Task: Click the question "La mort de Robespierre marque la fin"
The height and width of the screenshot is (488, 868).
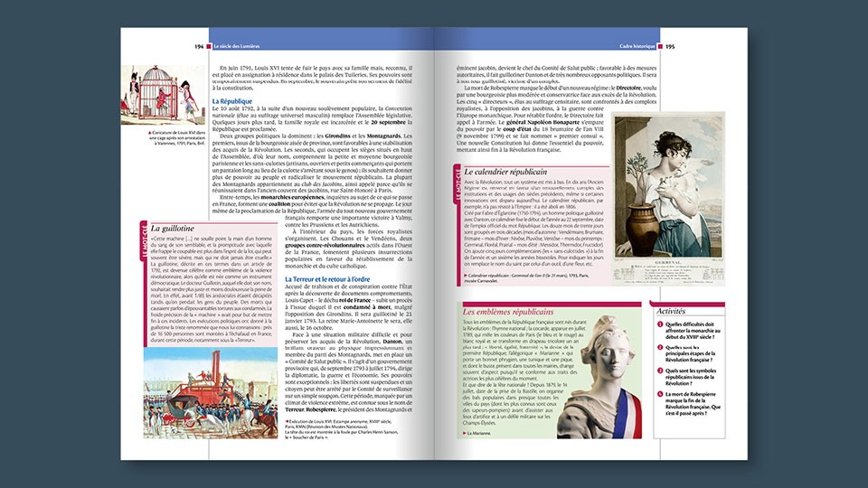Action: pos(693,403)
